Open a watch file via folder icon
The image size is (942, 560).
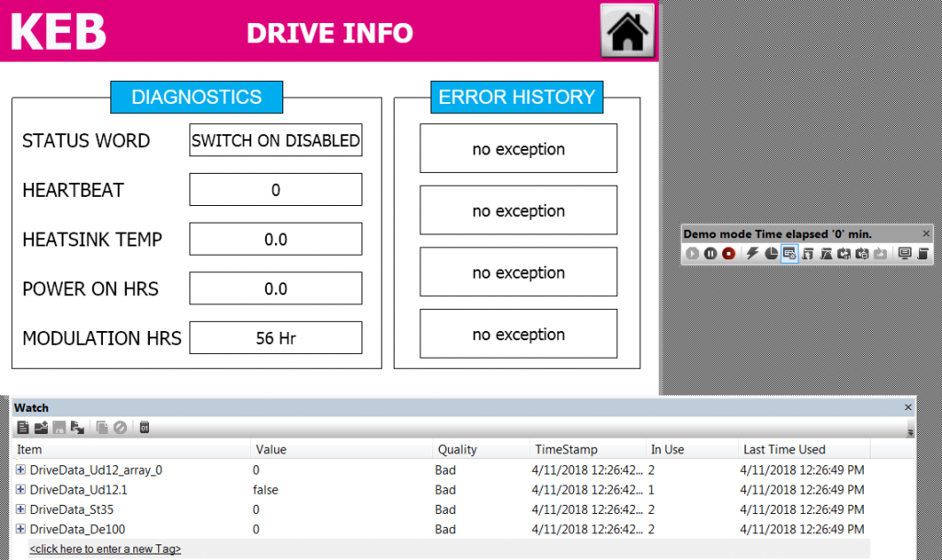click(x=40, y=428)
